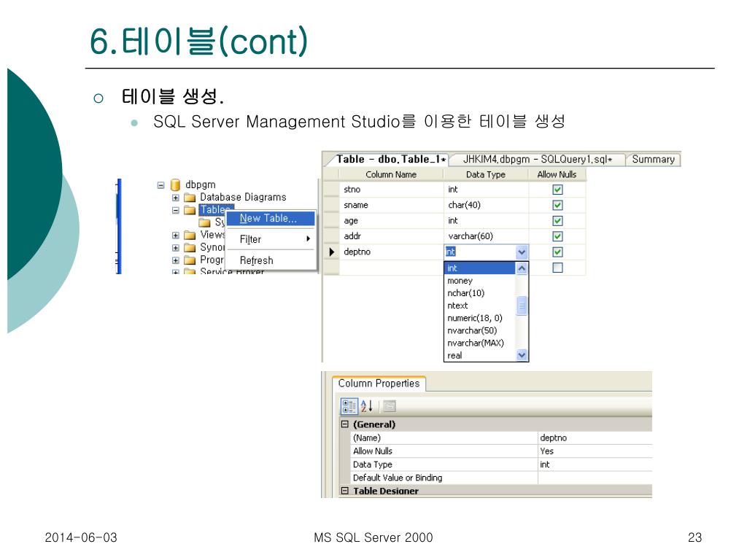Select the Column Properties tab
This screenshot has height=560, width=747.
point(379,384)
